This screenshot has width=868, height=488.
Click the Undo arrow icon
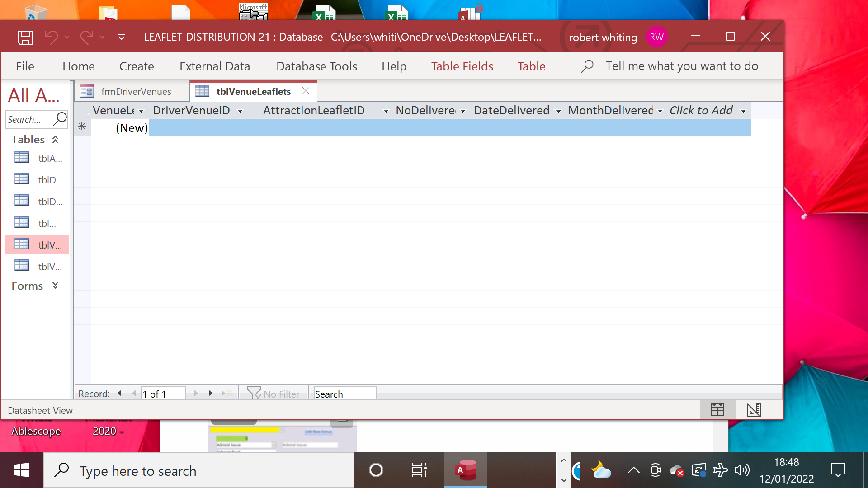pos(51,37)
